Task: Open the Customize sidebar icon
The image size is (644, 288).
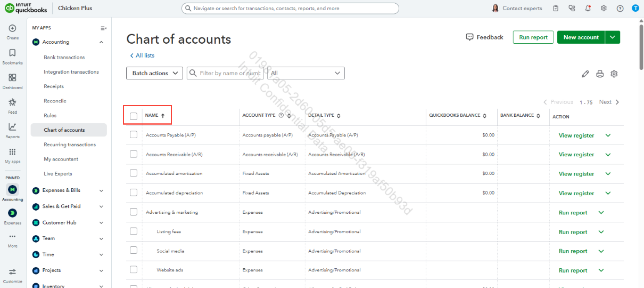Action: coord(12,272)
